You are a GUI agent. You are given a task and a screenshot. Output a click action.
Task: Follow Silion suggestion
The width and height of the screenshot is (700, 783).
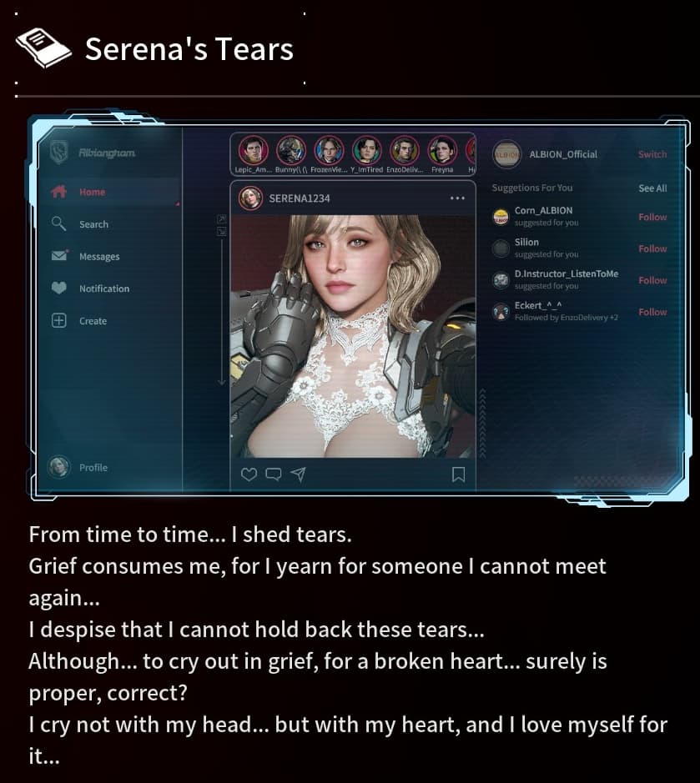point(652,248)
